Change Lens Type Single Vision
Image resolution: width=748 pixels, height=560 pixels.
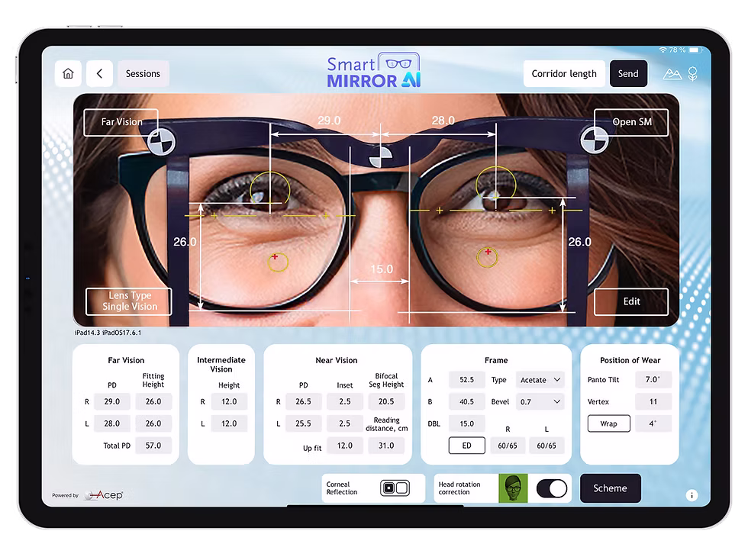129,301
